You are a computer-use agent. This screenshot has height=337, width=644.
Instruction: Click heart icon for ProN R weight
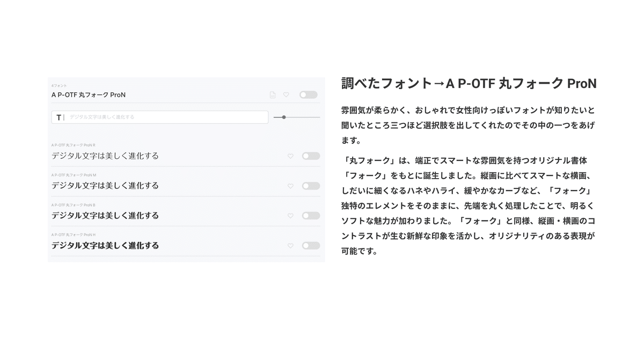pyautogui.click(x=290, y=156)
